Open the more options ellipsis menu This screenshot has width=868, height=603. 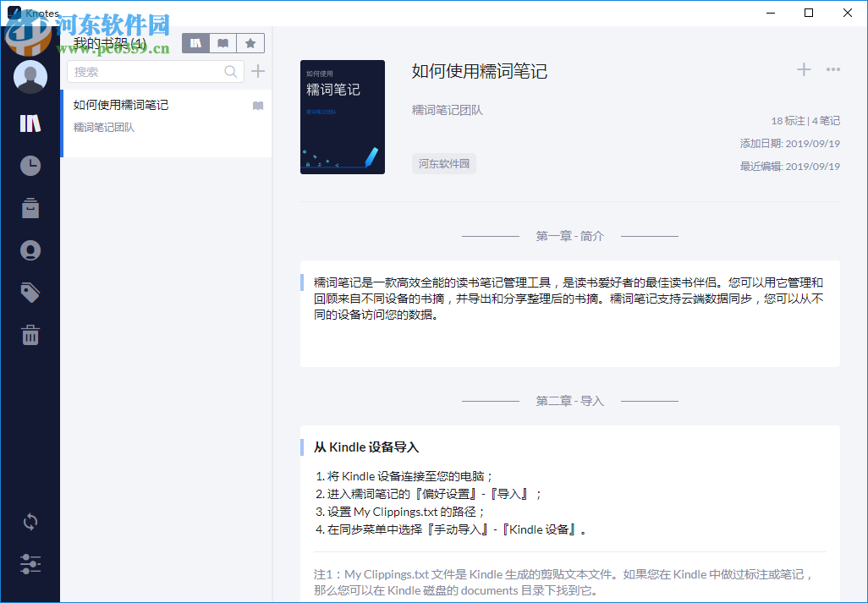point(832,69)
